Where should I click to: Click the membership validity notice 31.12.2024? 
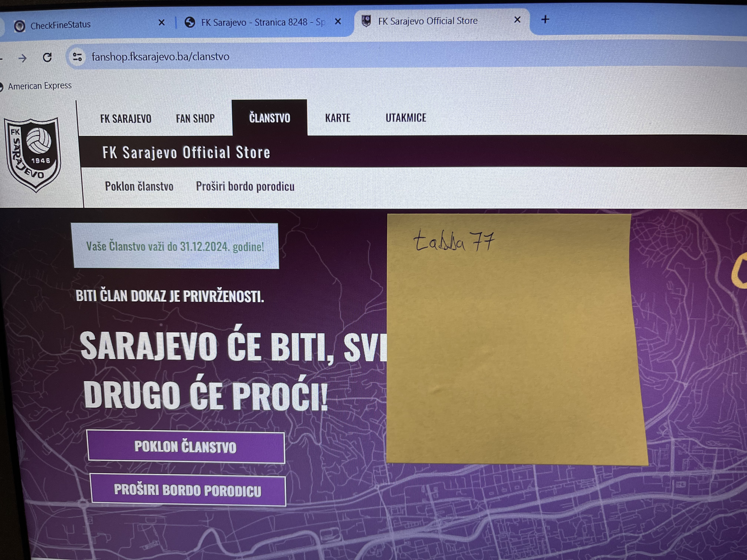[x=175, y=246]
